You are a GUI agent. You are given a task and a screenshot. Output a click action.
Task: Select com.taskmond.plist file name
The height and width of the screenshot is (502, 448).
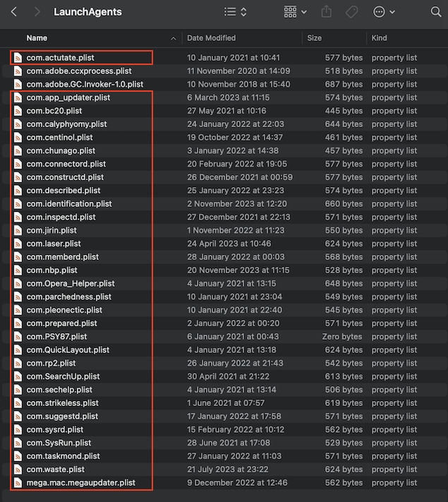pos(63,456)
